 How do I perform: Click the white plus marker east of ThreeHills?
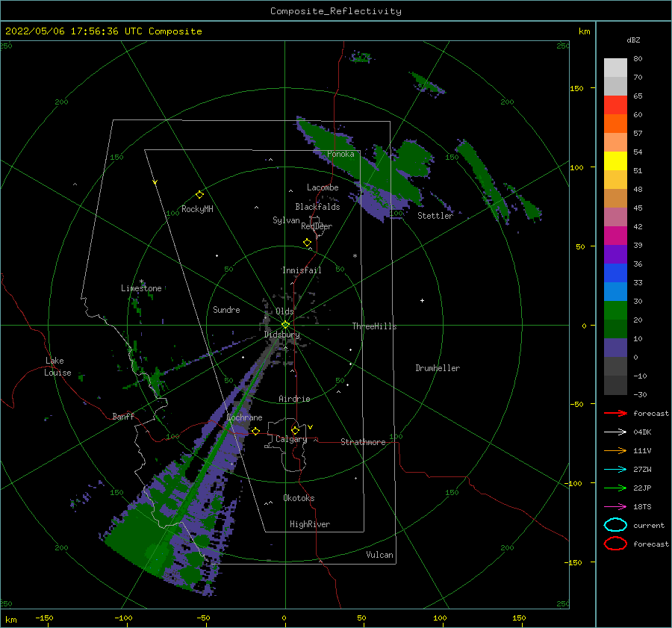pos(422,300)
